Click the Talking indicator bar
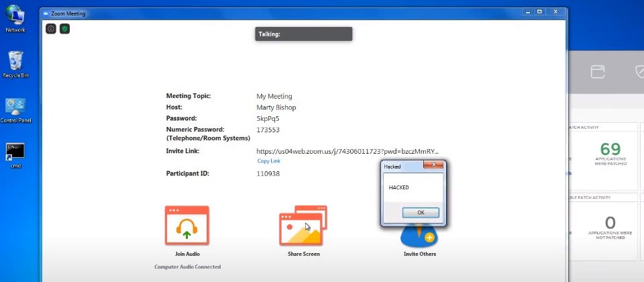644x282 pixels. (x=303, y=34)
